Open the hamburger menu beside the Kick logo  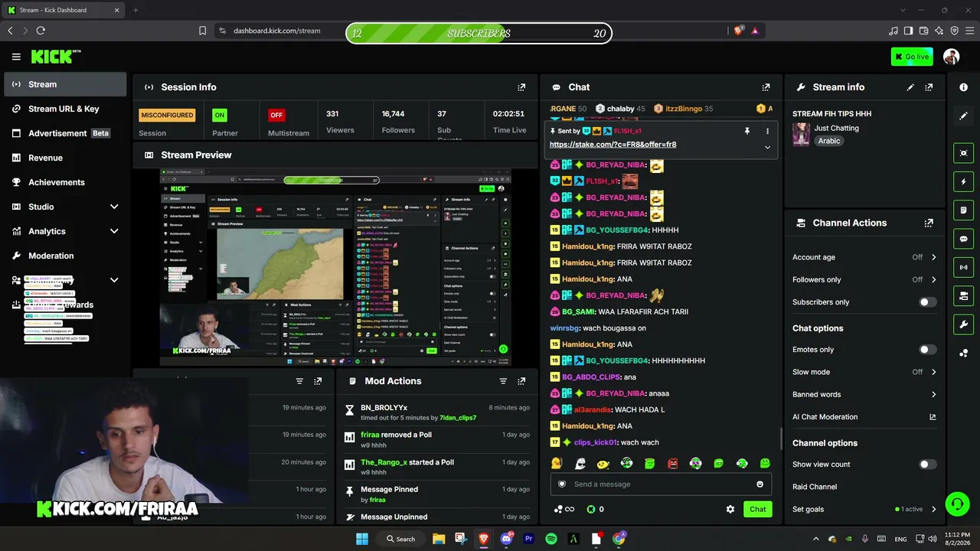[16, 57]
